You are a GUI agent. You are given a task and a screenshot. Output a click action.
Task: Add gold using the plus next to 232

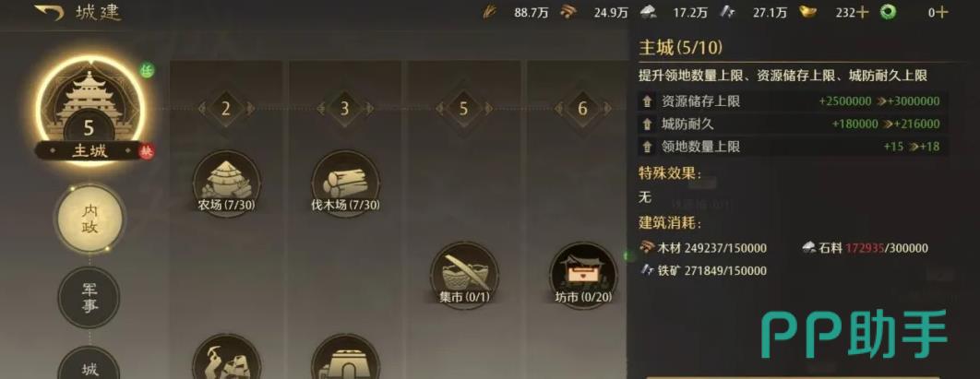tap(863, 13)
